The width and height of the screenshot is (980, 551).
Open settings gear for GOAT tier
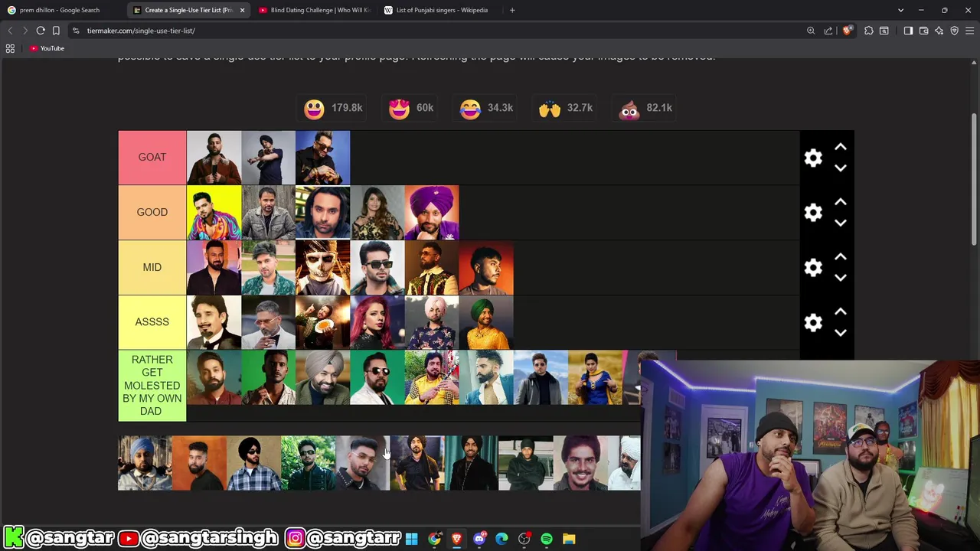[813, 158]
